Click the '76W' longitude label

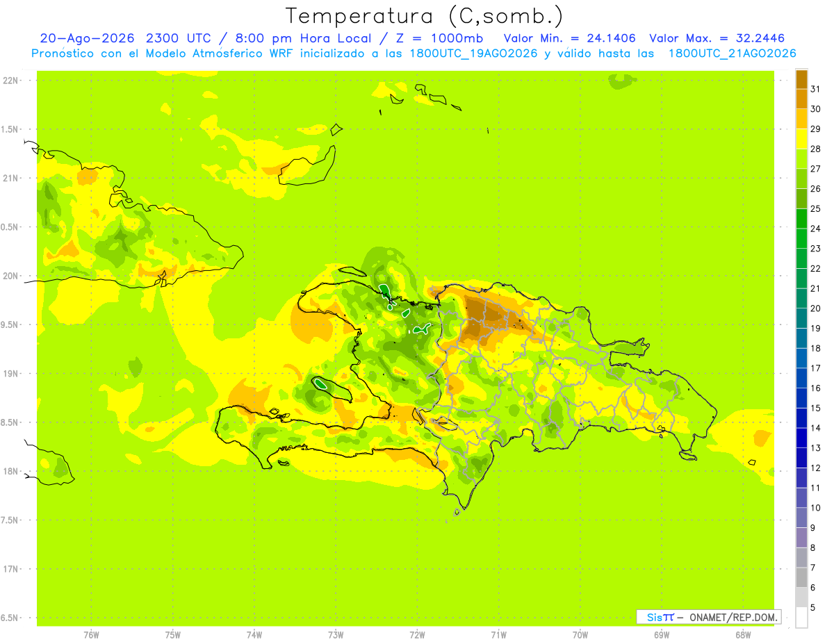pos(91,635)
